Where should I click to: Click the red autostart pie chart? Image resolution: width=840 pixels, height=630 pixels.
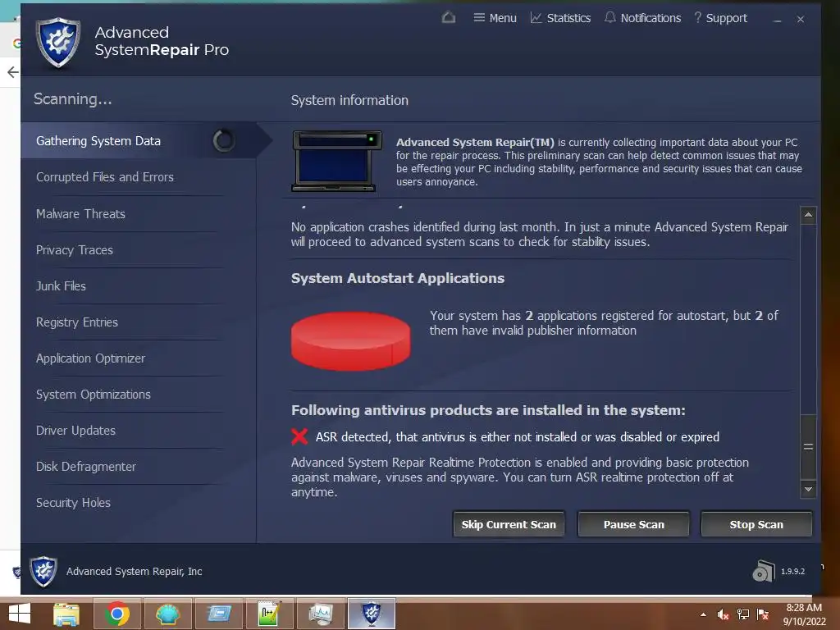pyautogui.click(x=351, y=340)
